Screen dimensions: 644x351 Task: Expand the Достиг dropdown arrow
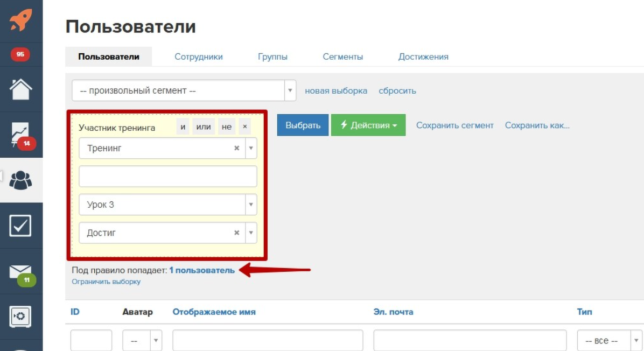click(x=251, y=233)
